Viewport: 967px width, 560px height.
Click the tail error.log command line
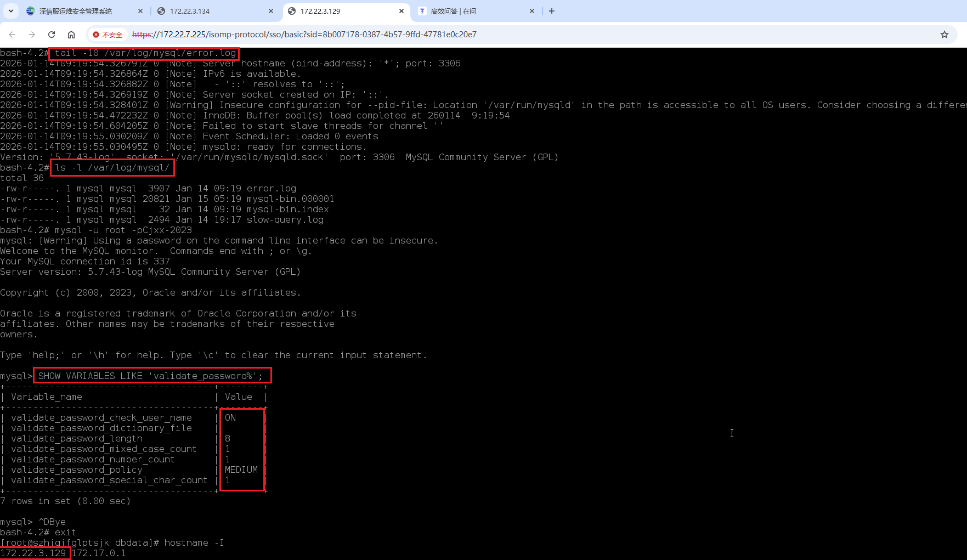point(145,53)
